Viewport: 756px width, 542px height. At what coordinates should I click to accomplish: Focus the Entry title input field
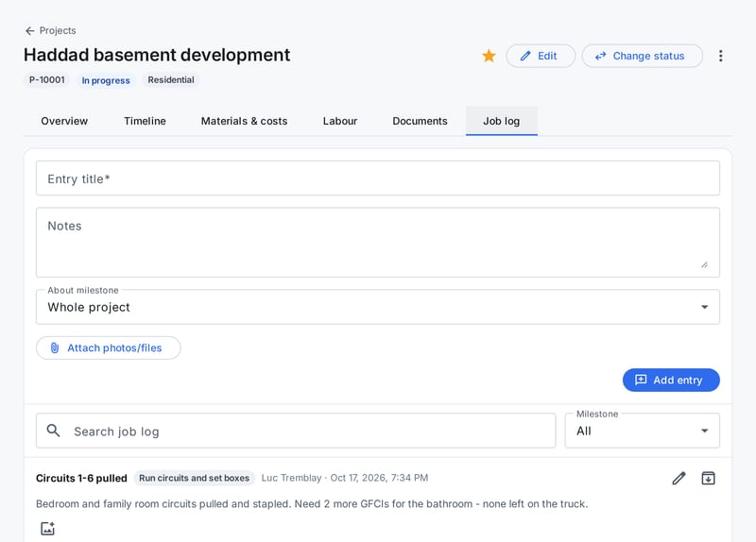pos(377,178)
